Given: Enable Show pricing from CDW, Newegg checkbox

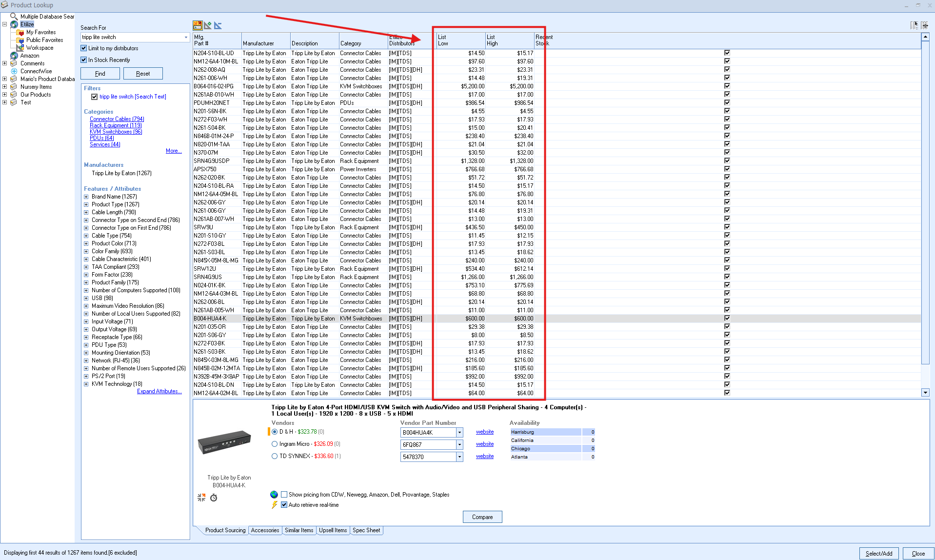Looking at the screenshot, I should point(284,495).
